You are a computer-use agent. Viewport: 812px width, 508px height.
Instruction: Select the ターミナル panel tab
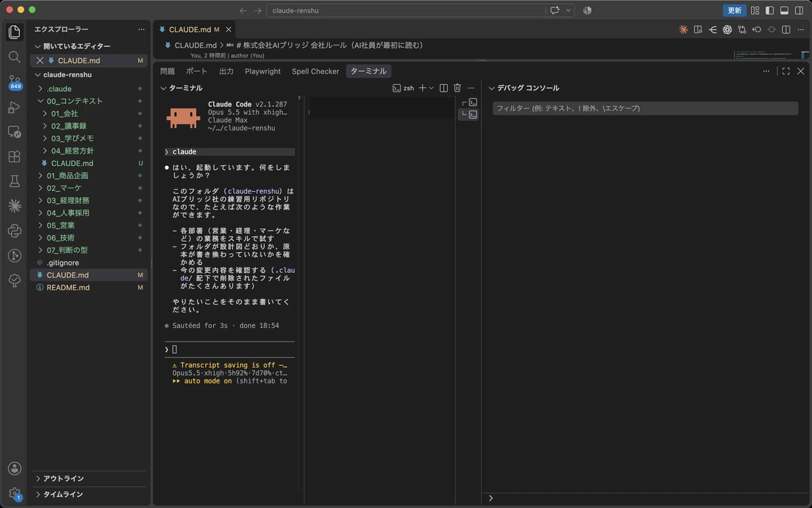pos(369,71)
